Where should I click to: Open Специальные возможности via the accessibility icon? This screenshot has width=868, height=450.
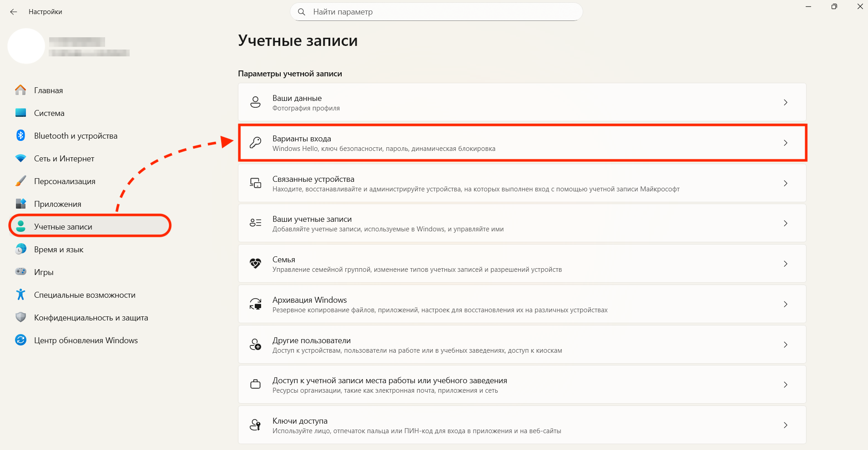20,295
